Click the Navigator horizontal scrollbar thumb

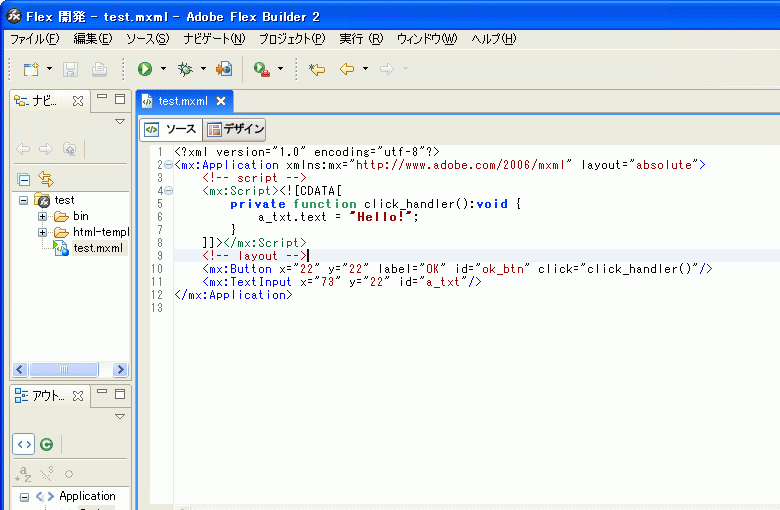[x=64, y=370]
